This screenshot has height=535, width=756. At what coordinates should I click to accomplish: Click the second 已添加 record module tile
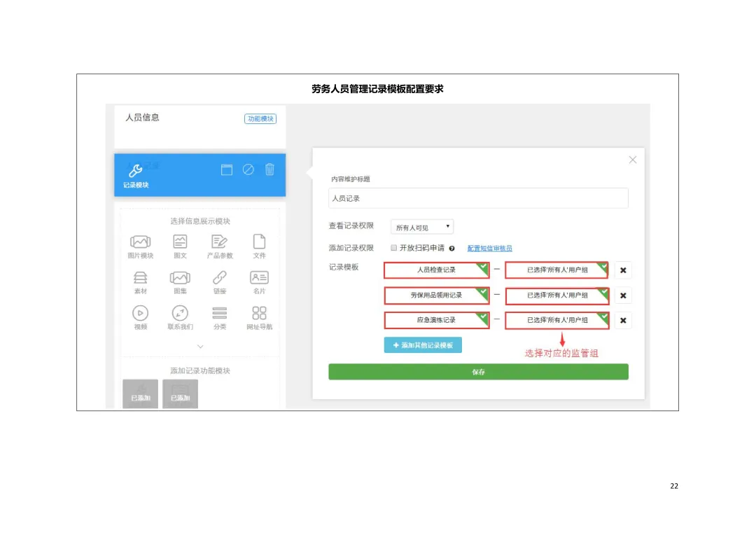[181, 394]
